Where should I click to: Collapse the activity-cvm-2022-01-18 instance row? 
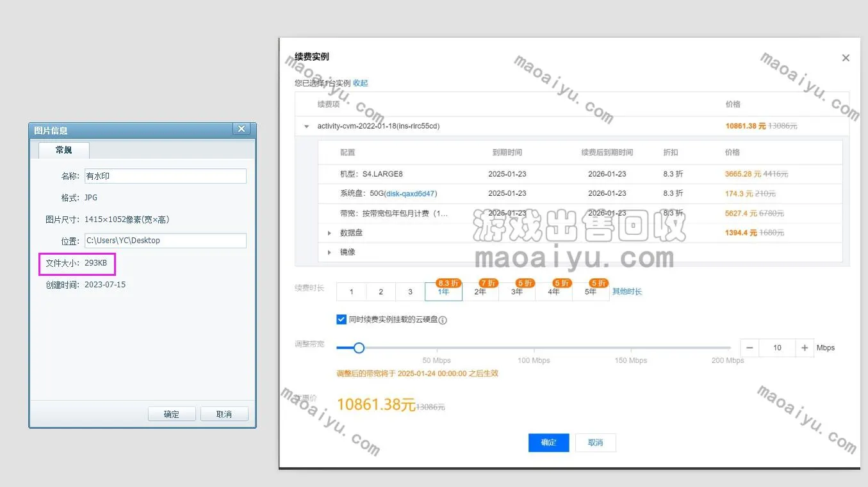click(307, 127)
